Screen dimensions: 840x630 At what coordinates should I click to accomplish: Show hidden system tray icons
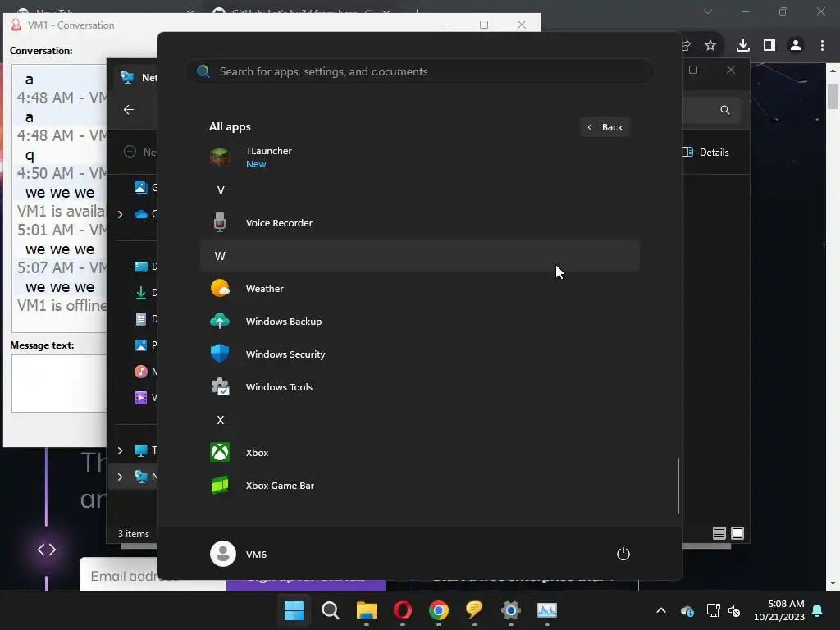pyautogui.click(x=661, y=610)
